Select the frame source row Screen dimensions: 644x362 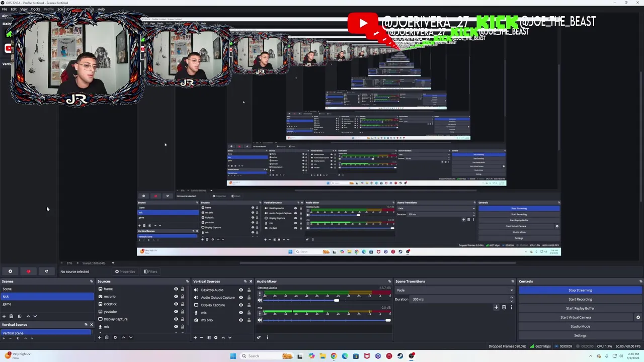tap(142, 289)
